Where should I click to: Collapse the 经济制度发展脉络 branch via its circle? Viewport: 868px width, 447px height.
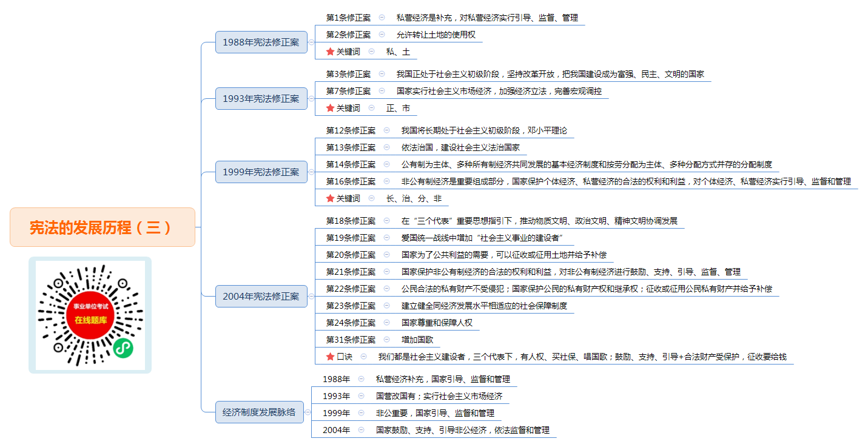coord(308,412)
